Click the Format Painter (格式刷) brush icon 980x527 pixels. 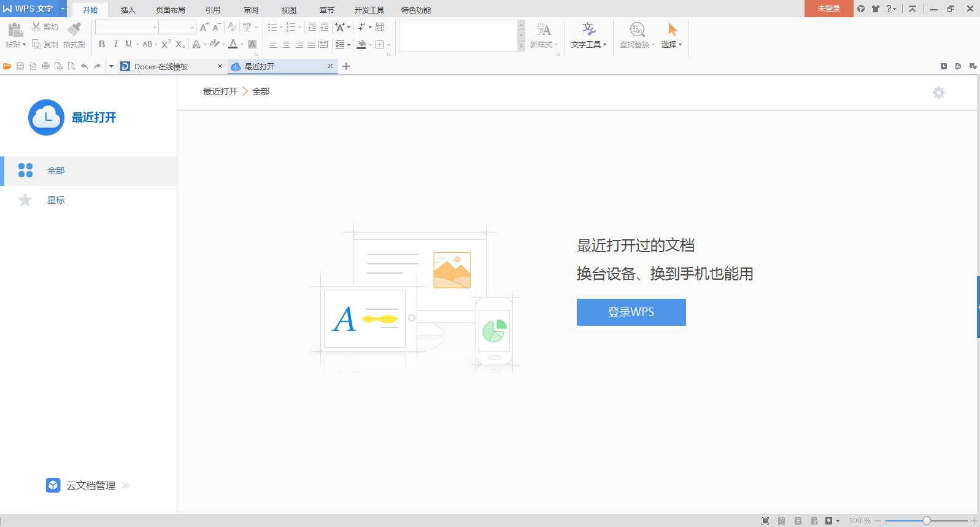pyautogui.click(x=74, y=29)
